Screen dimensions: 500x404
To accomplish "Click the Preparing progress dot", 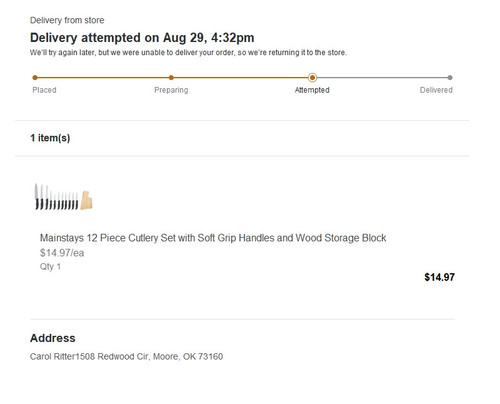I will (171, 78).
